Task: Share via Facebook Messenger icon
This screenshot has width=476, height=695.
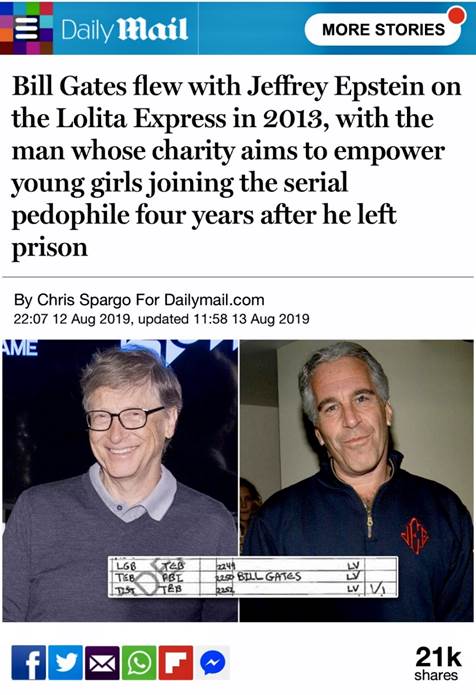Action: pos(213,663)
